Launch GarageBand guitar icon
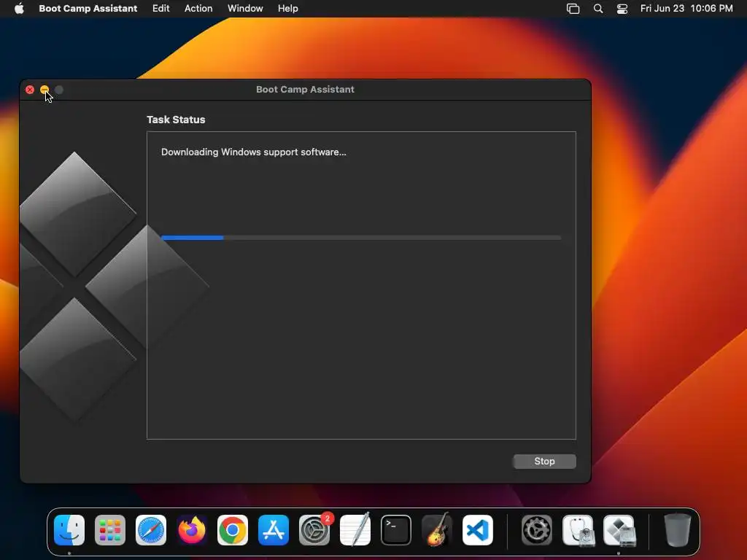Viewport: 747px width, 560px height. [x=437, y=530]
